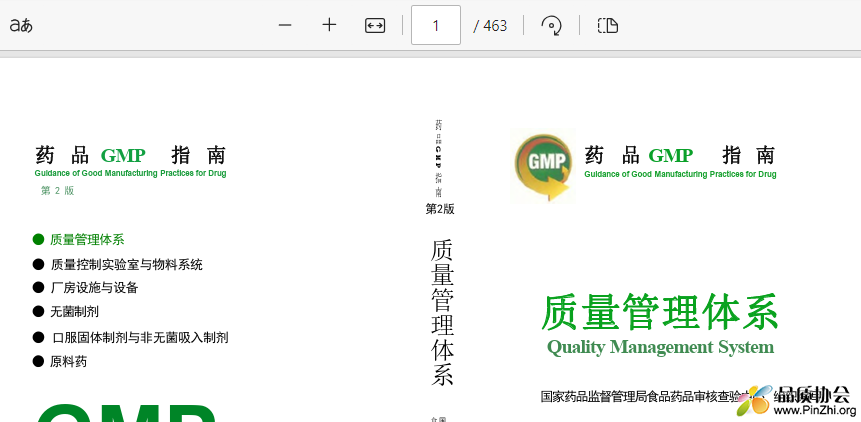Select the 第2版 spine text
Image resolution: width=861 pixels, height=422 pixels.
point(440,209)
